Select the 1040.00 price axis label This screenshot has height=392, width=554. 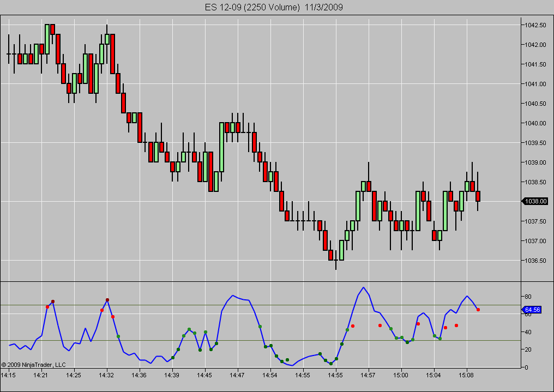pyautogui.click(x=535, y=123)
